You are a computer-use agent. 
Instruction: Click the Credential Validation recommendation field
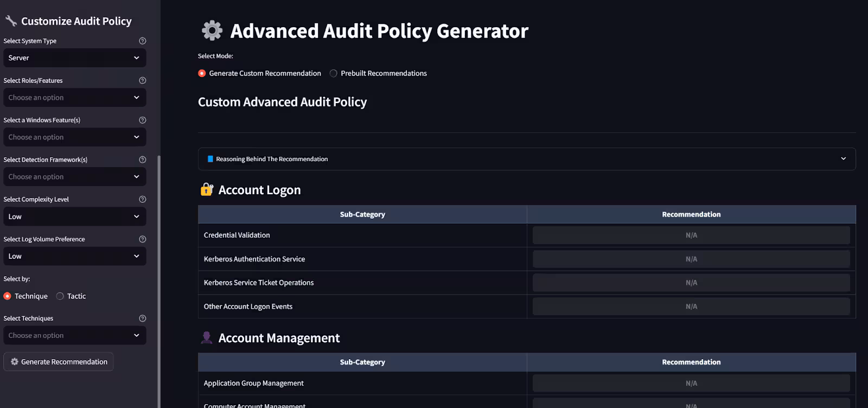point(691,235)
